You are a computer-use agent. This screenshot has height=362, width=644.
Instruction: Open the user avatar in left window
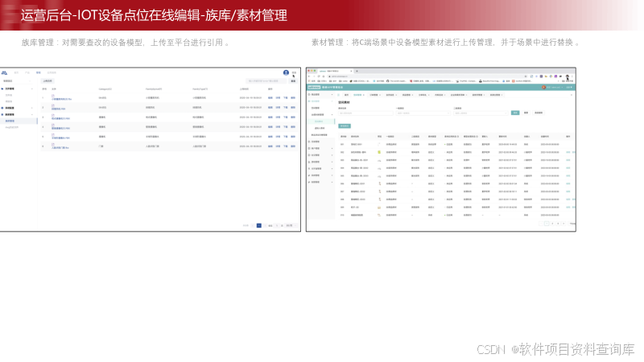point(286,72)
